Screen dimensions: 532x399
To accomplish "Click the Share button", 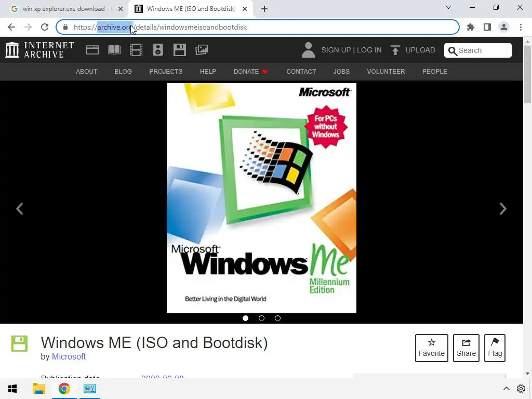I will click(466, 348).
